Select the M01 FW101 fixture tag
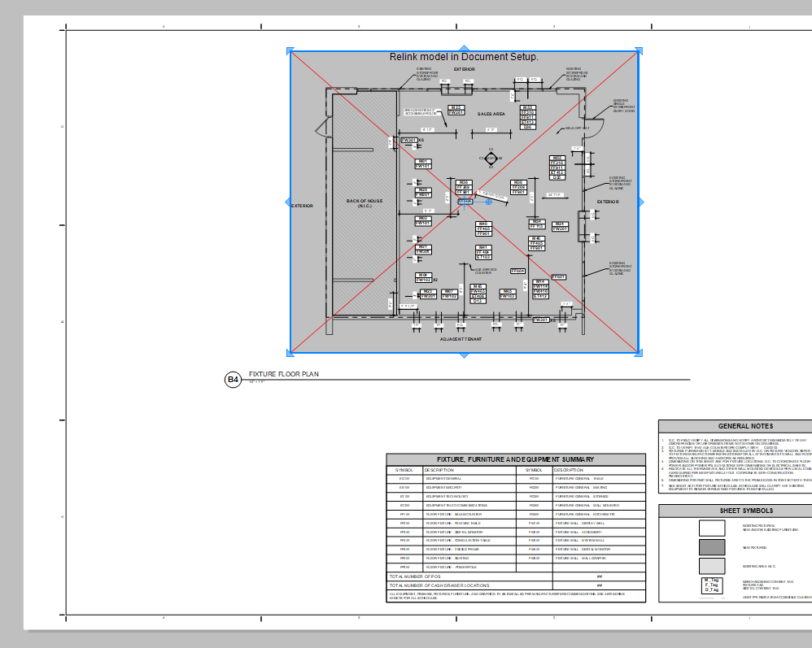 422,163
